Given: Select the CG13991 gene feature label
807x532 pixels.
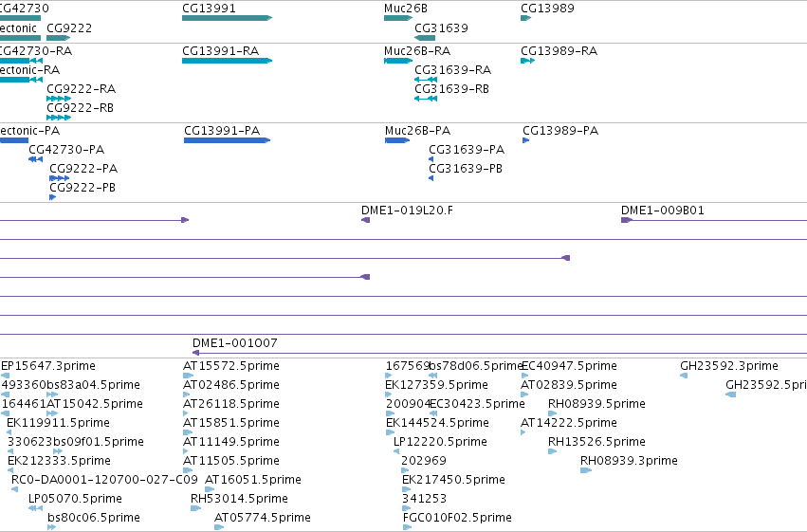Looking at the screenshot, I should [x=209, y=9].
